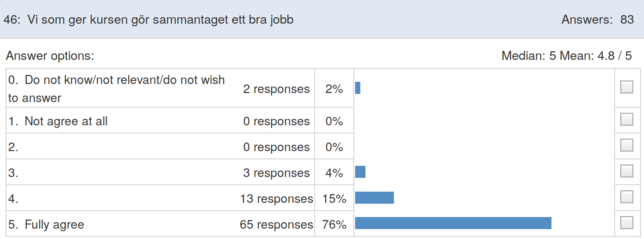Click '65 responses' in Fully agree row
This screenshot has width=644, height=239.
tap(276, 224)
